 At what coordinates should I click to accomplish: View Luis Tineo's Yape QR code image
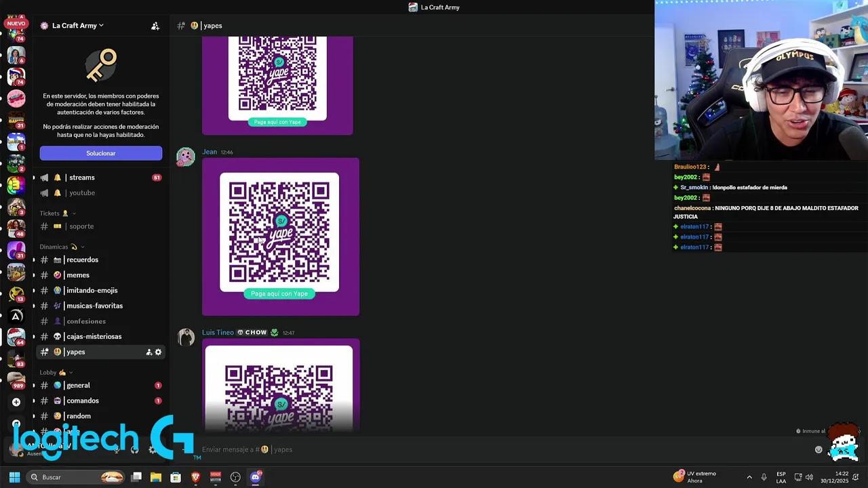pos(281,385)
